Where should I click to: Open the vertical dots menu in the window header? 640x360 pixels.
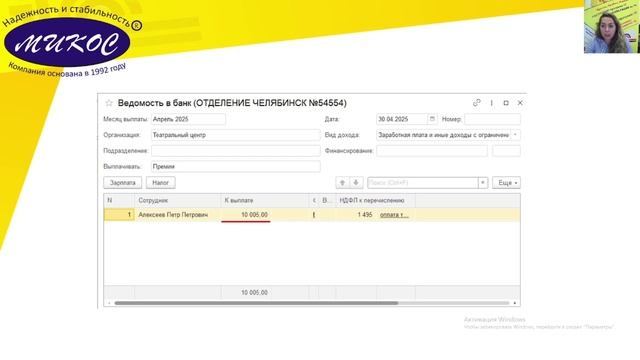pos(491,103)
